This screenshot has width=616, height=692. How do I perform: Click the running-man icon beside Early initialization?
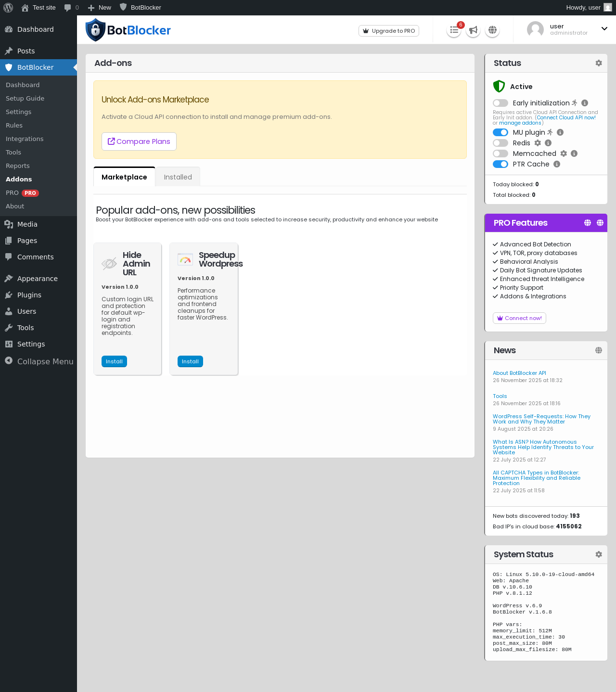tap(575, 103)
